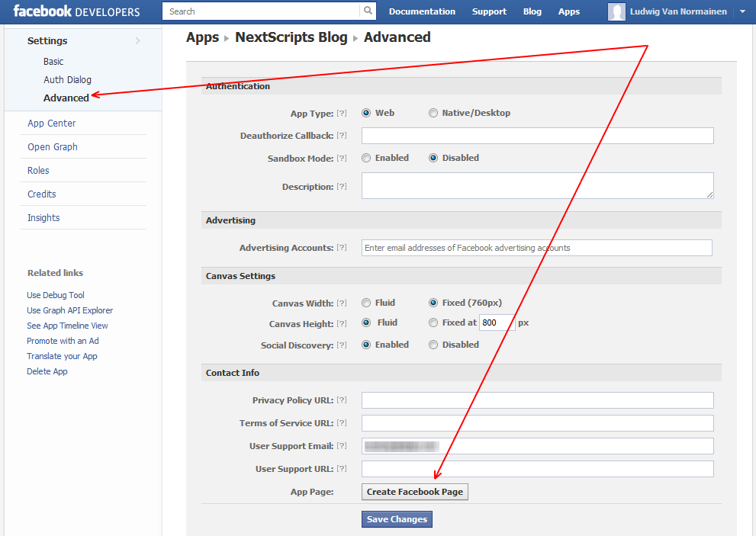
Task: Open the Roles section
Action: [x=38, y=171]
